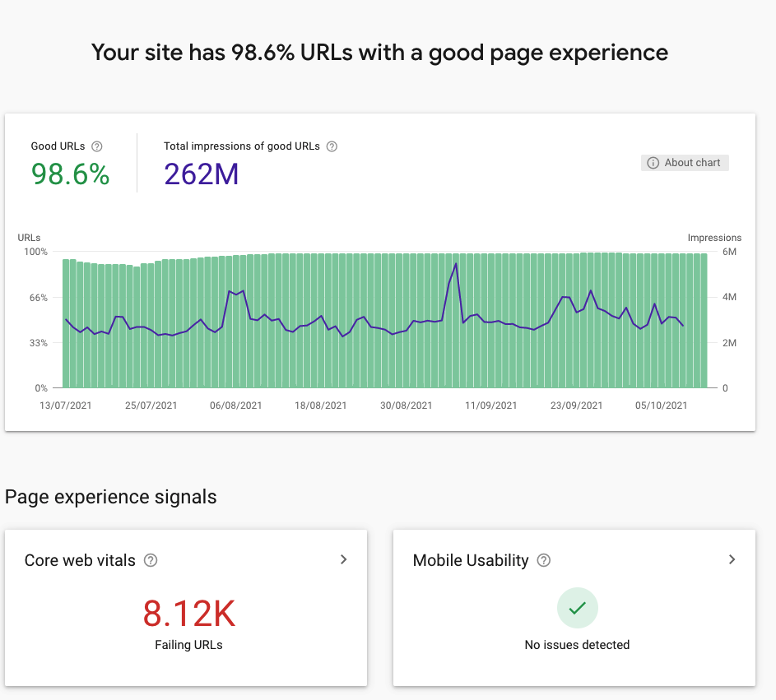776x700 pixels.
Task: Open the Core web vitals card title
Action: pyautogui.click(x=80, y=560)
